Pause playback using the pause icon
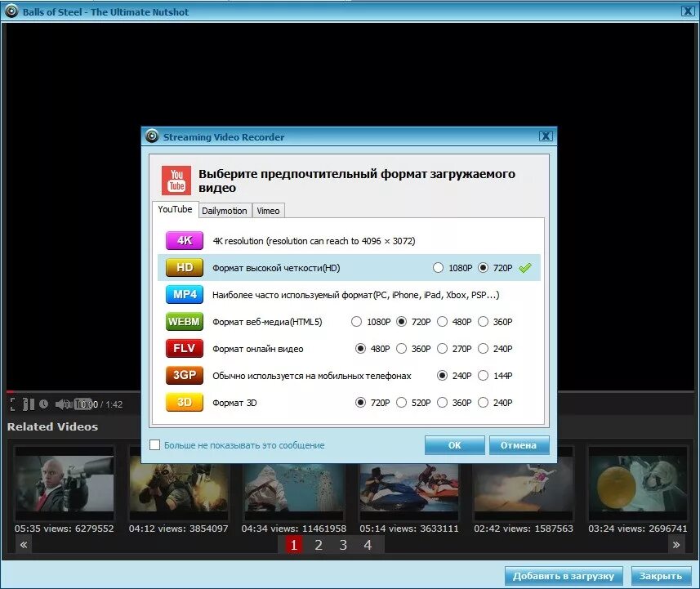The image size is (700, 589). click(x=29, y=403)
